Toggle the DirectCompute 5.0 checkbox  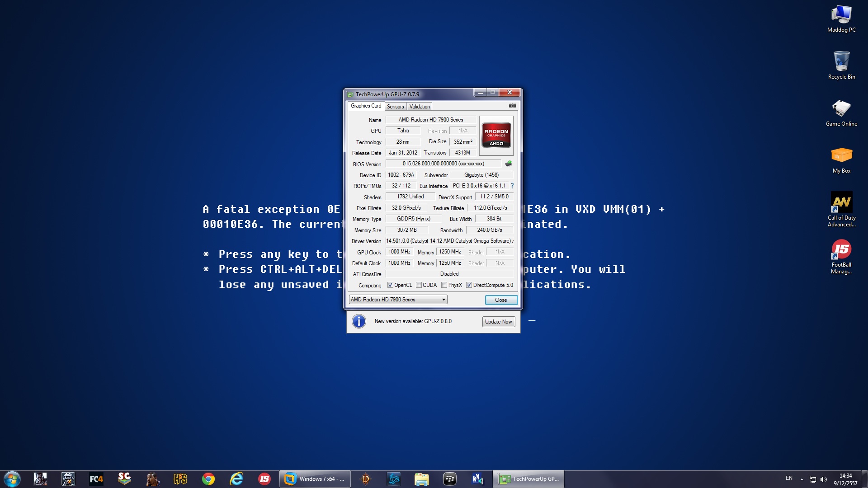(469, 285)
